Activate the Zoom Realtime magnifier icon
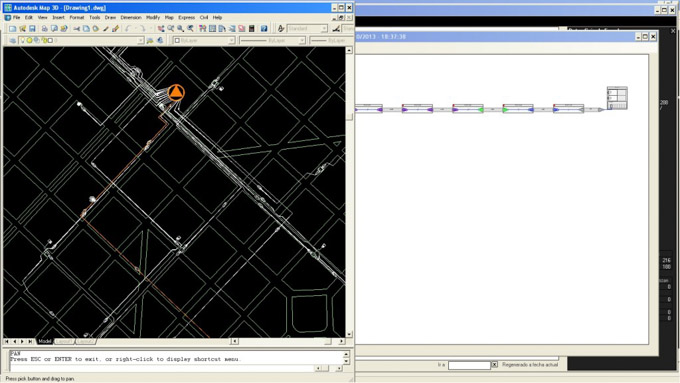This screenshot has height=383, width=680. pos(171,29)
